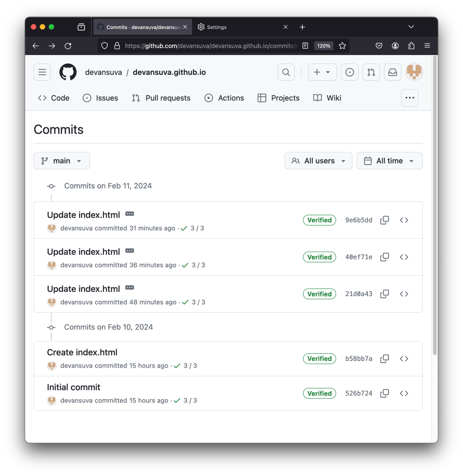Open the user avatar profile menu
This screenshot has height=476, width=463.
[414, 72]
